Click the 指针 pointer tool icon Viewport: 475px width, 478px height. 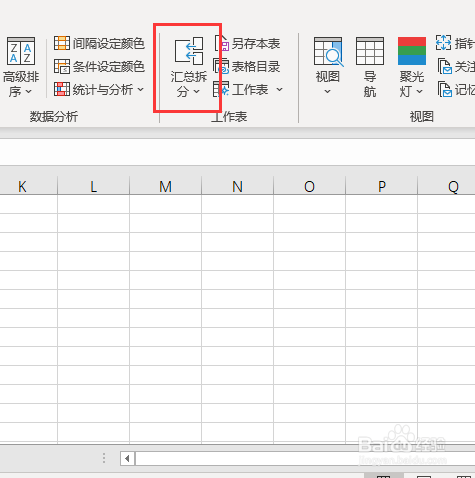pos(444,43)
